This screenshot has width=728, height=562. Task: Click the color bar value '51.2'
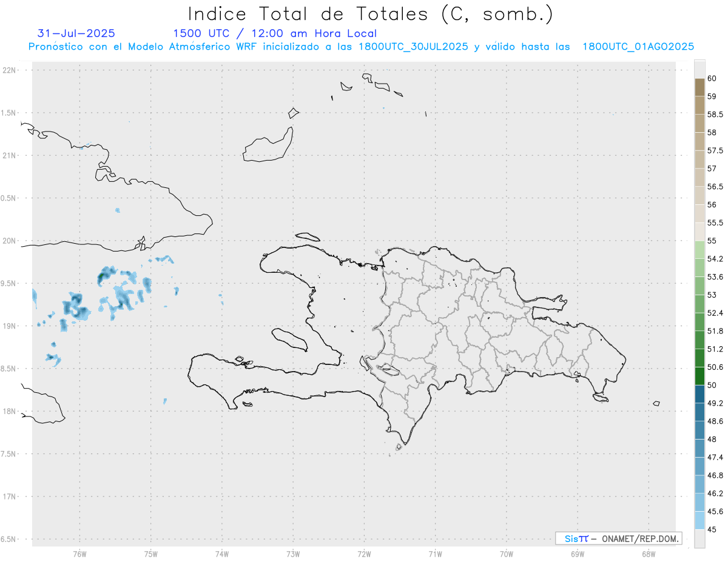(x=715, y=349)
